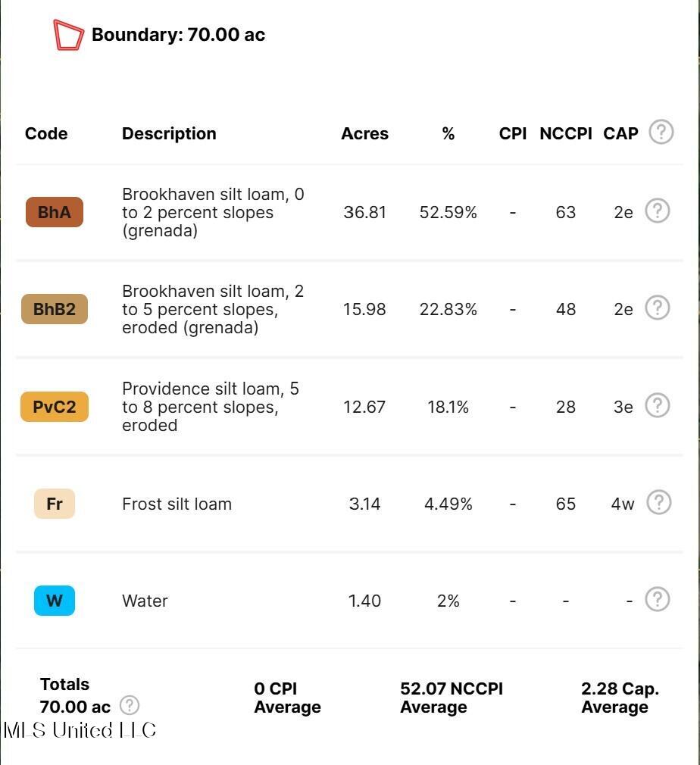The width and height of the screenshot is (700, 765).
Task: Click the Frost silt loam description
Action: pos(177,504)
